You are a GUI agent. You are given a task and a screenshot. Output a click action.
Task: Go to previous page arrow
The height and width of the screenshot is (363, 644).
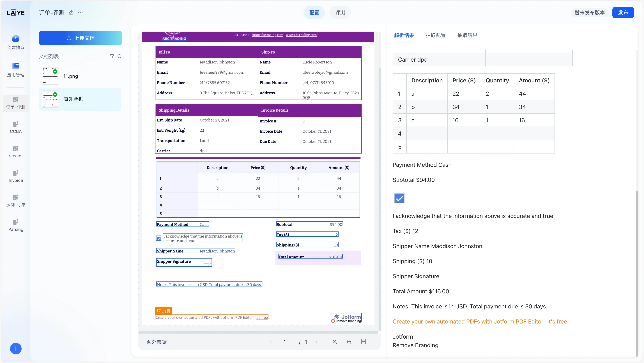271,342
